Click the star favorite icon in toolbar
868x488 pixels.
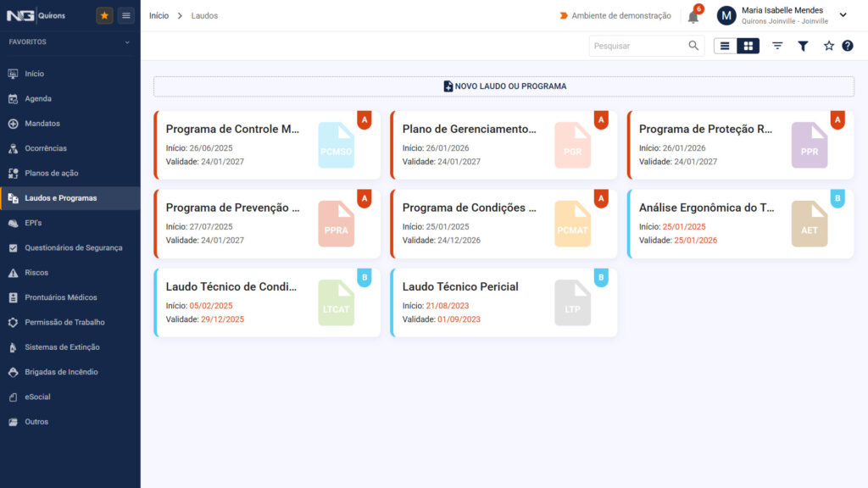click(x=828, y=46)
